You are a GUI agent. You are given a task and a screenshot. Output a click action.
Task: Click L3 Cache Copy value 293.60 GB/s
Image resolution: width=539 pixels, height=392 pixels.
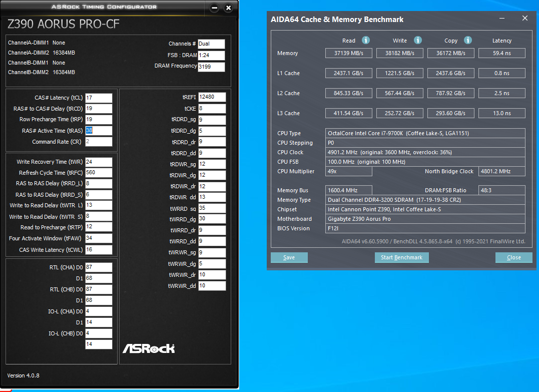point(450,113)
